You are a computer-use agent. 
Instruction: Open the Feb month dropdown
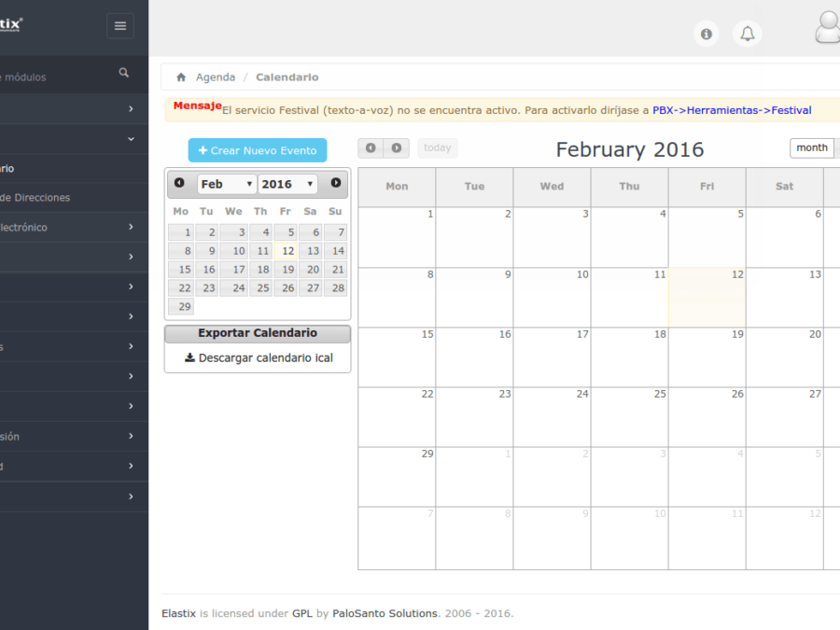click(226, 185)
